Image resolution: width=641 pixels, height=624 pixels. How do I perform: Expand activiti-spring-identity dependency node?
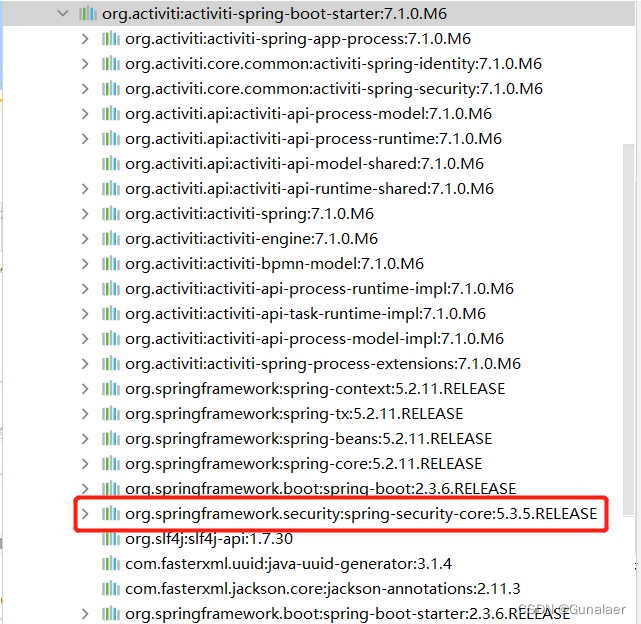[x=85, y=64]
